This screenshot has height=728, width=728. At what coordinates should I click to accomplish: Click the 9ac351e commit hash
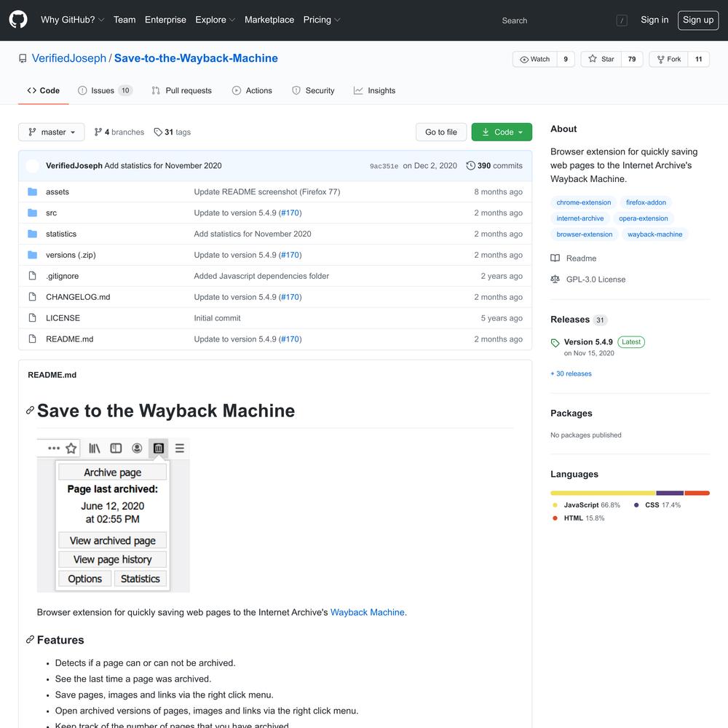pos(384,166)
